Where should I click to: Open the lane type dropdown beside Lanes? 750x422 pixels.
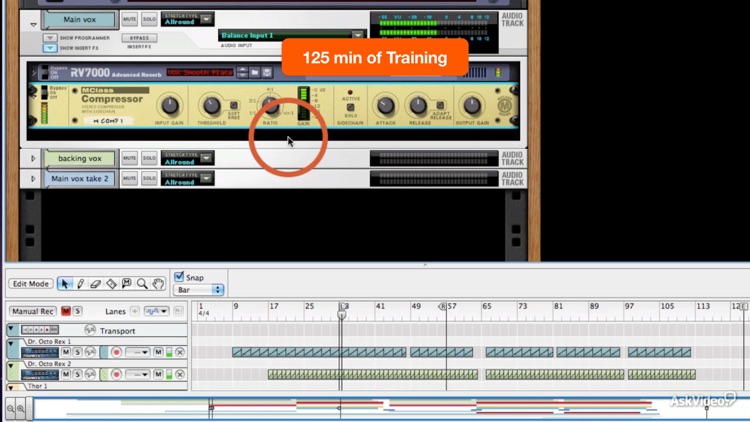point(156,311)
